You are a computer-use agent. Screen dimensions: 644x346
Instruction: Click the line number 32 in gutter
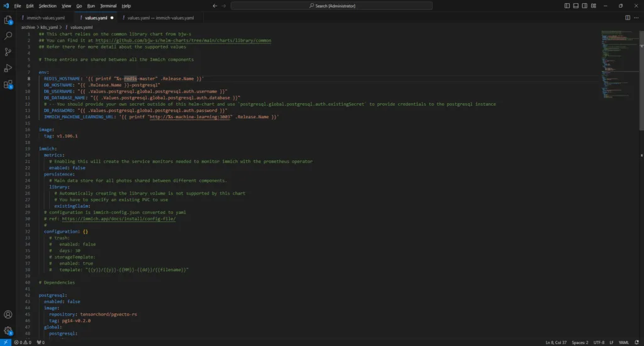[28, 232]
